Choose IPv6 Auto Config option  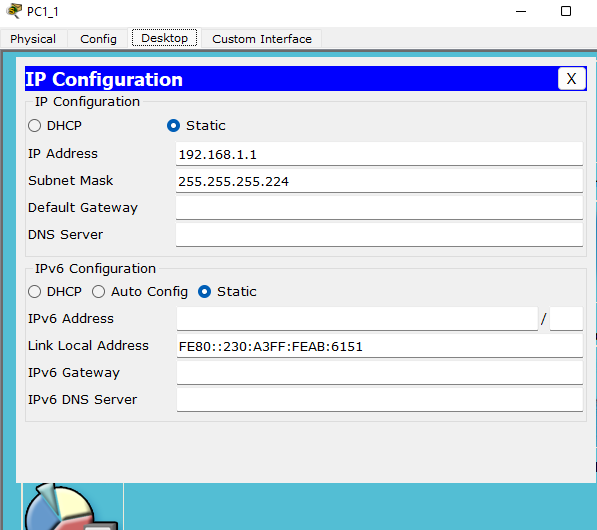(x=98, y=292)
